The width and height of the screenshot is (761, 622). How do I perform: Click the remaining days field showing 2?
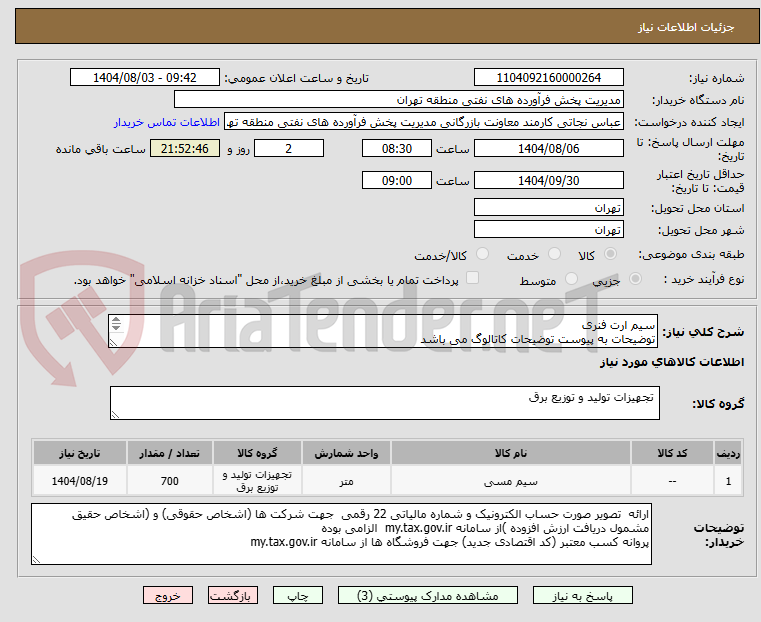pyautogui.click(x=289, y=148)
